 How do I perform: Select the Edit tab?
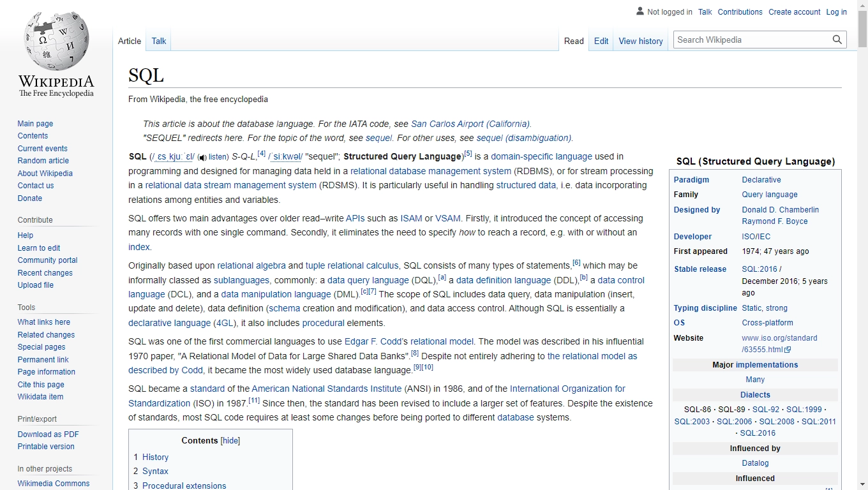tap(601, 41)
